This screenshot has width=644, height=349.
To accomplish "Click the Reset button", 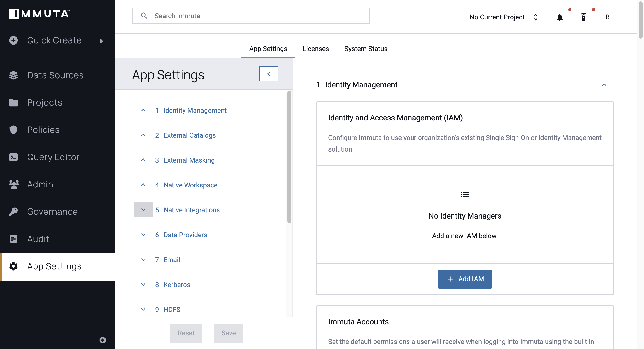I will point(186,333).
